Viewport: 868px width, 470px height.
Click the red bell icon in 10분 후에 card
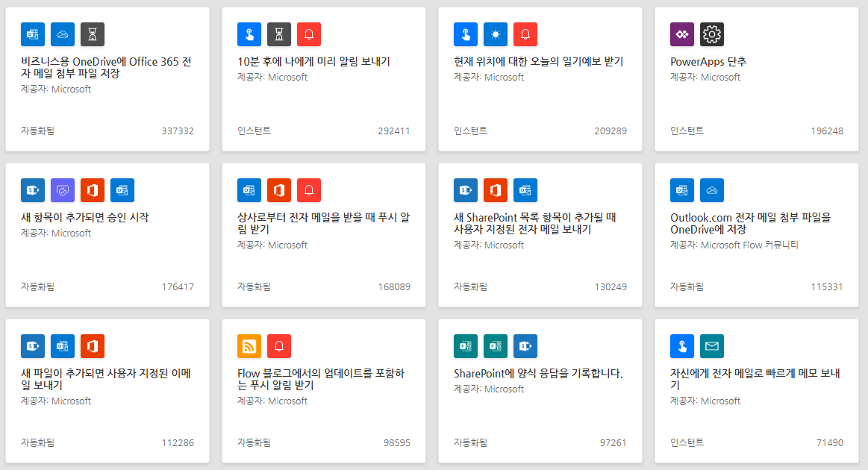point(309,34)
